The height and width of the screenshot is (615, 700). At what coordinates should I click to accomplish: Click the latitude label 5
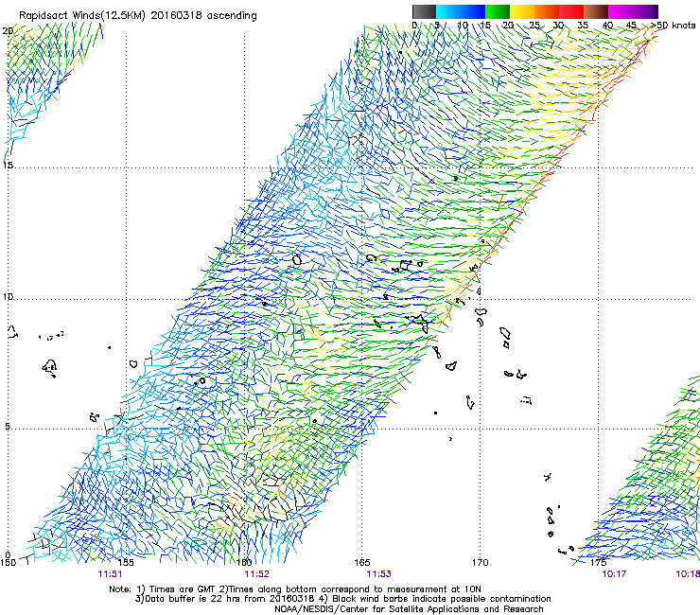[8, 427]
